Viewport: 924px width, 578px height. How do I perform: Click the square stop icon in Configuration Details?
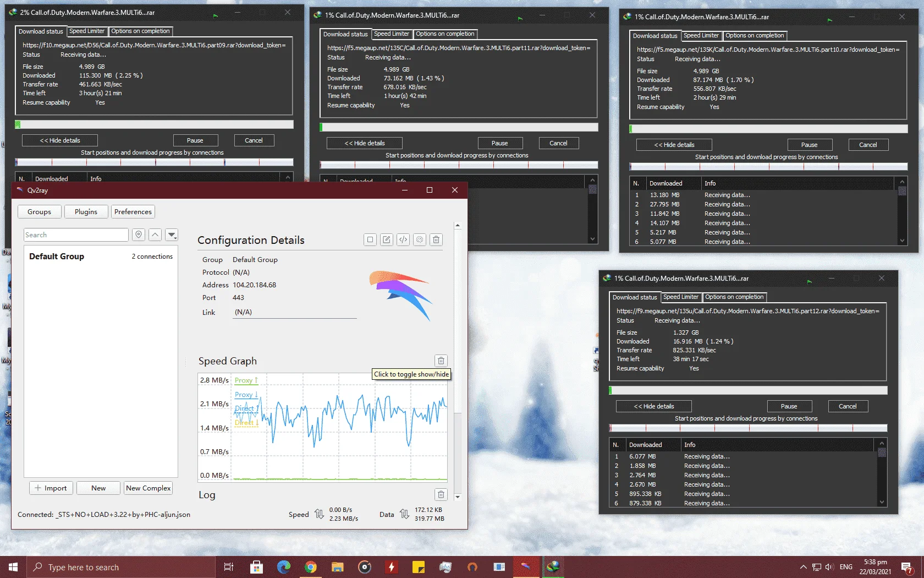[370, 239]
